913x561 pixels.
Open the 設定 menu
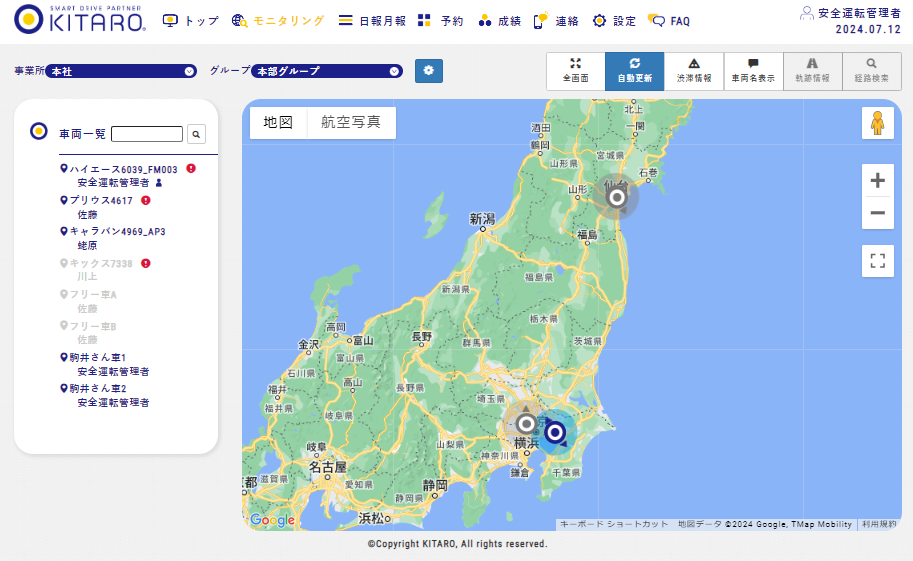point(614,21)
